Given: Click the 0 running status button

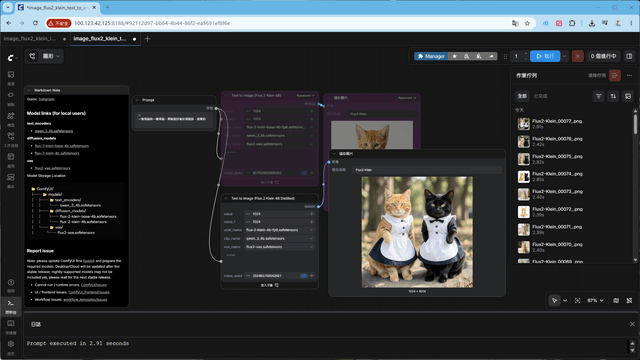Looking at the screenshot, I should 603,56.
